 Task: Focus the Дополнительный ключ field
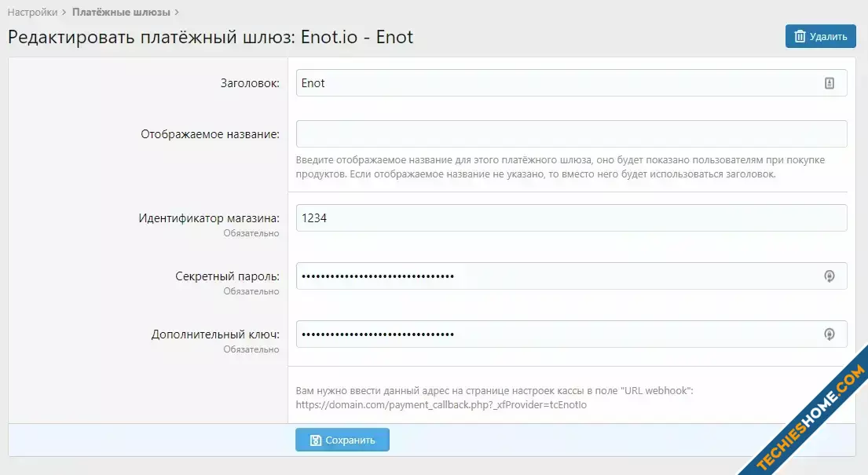click(x=571, y=334)
